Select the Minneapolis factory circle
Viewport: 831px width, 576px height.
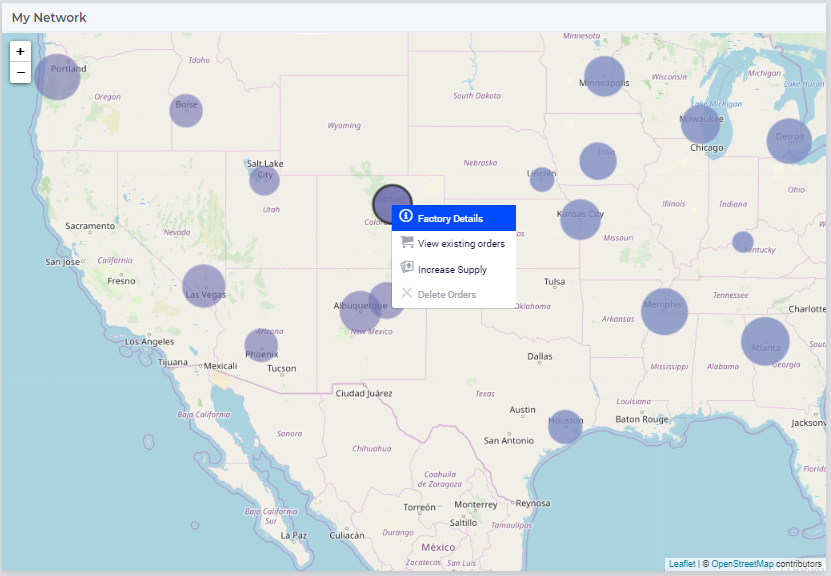coord(604,76)
